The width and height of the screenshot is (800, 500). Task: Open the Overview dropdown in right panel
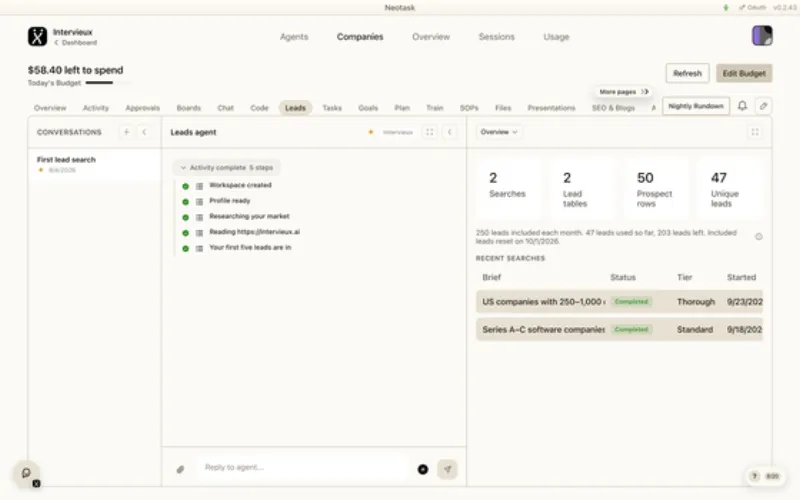pyautogui.click(x=499, y=132)
